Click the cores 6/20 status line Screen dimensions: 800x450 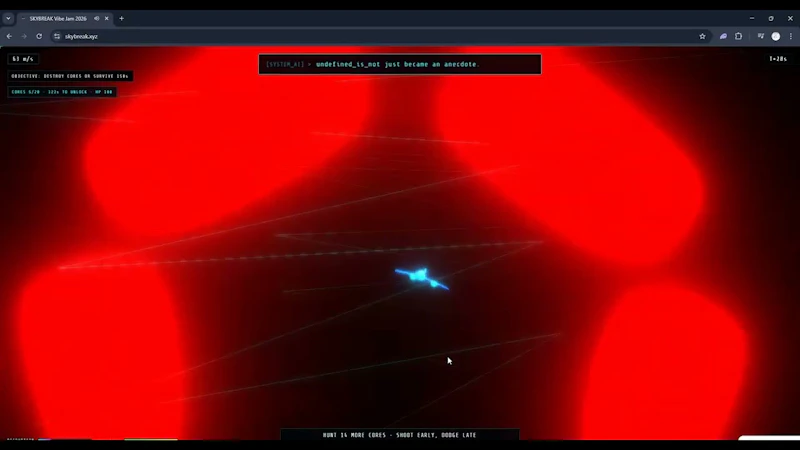tap(62, 92)
